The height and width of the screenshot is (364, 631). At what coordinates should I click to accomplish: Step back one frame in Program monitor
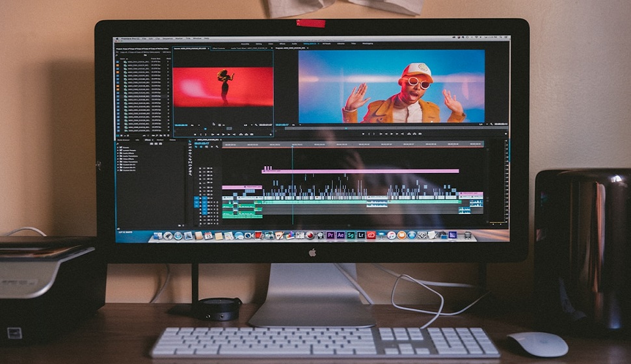click(386, 133)
